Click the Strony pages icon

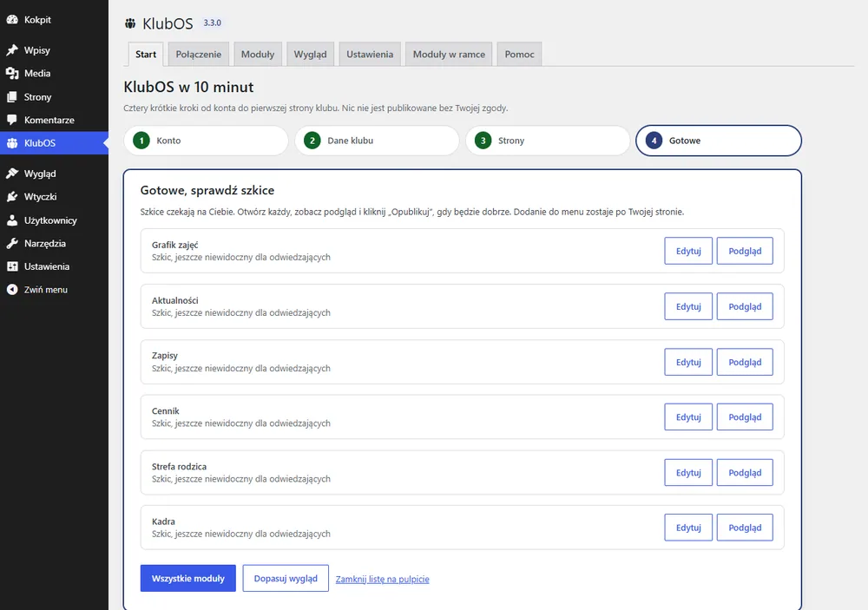coord(12,97)
